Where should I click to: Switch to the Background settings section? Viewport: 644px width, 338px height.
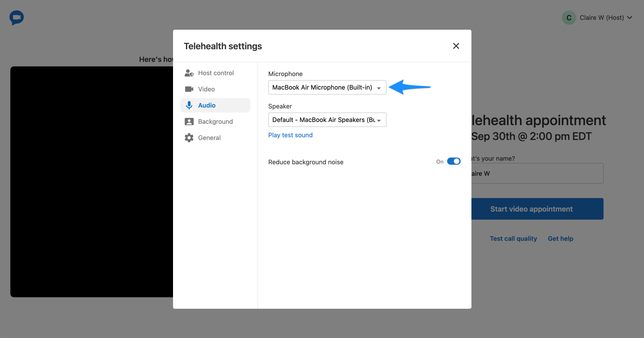pos(215,122)
